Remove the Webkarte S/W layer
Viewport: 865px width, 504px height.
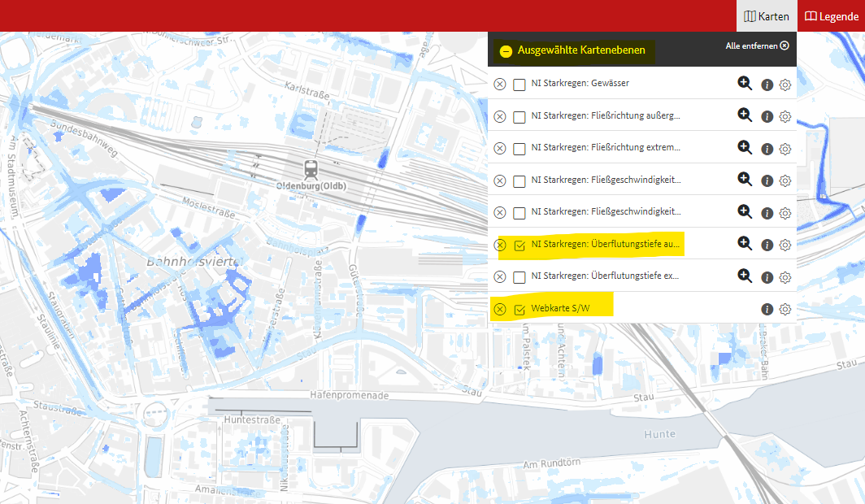(x=500, y=309)
